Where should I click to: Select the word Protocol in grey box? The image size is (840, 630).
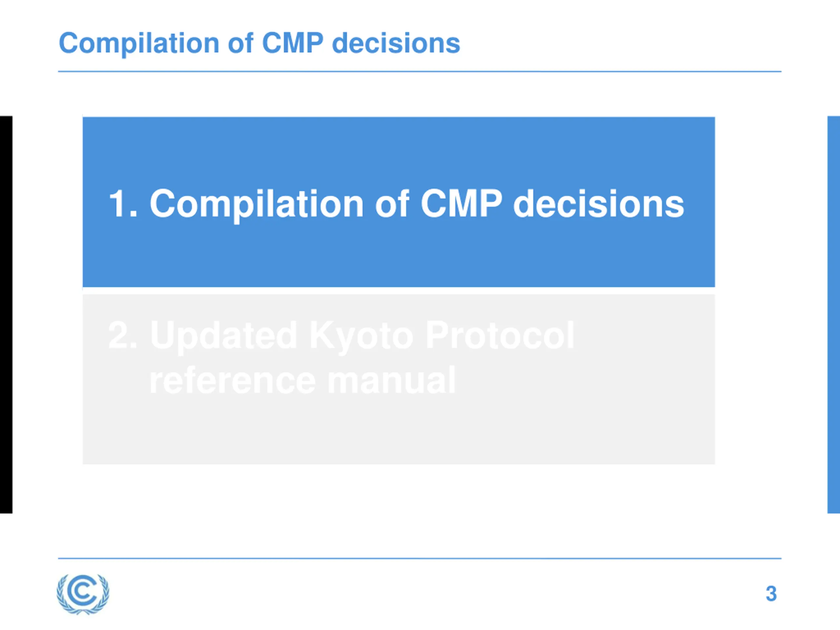click(x=500, y=335)
